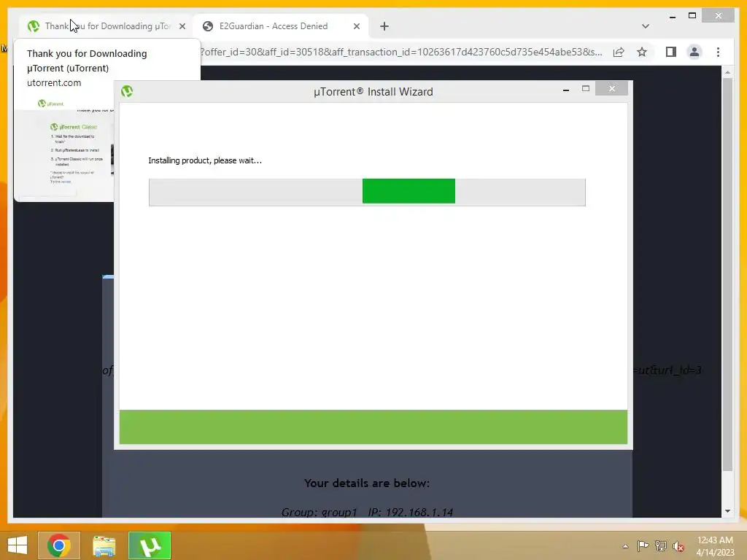
Task: Maximize the Chrome window
Action: pyautogui.click(x=692, y=16)
